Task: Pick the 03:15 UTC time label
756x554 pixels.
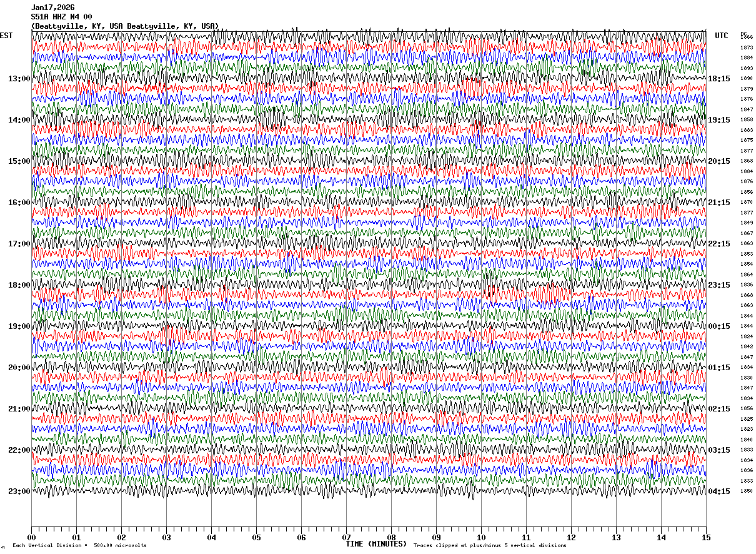Action: coord(719,450)
